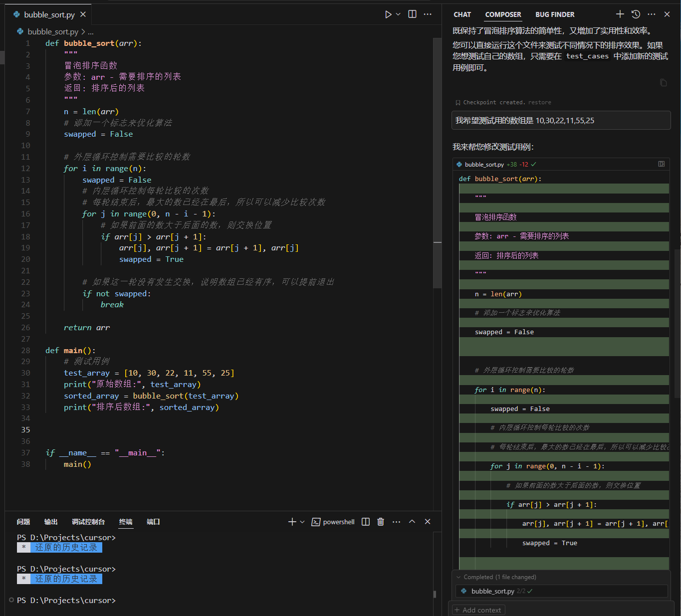This screenshot has width=681, height=616.
Task: Click the accepted checkmark beside +38 -12
Action: [x=534, y=164]
